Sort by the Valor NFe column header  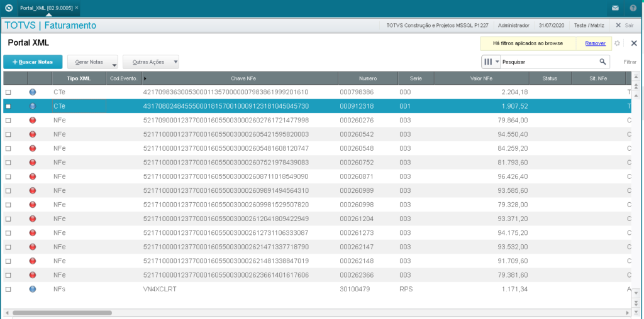pyautogui.click(x=481, y=78)
